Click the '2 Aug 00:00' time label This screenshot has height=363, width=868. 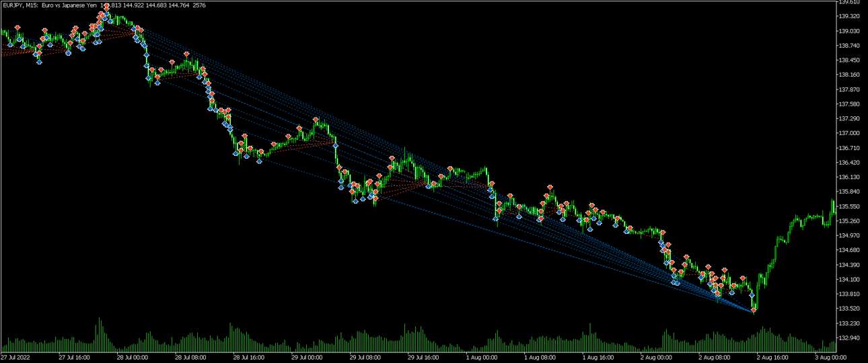655,358
